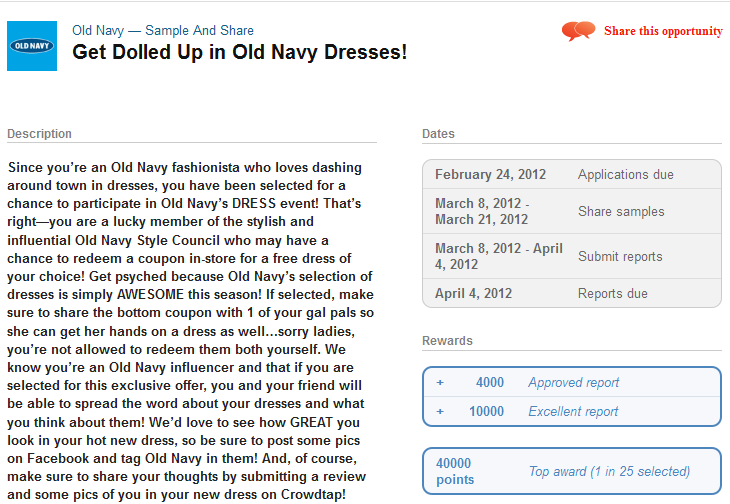Click the Old Navy — Sample And Share link
This screenshot has height=504, width=730.
point(162,30)
